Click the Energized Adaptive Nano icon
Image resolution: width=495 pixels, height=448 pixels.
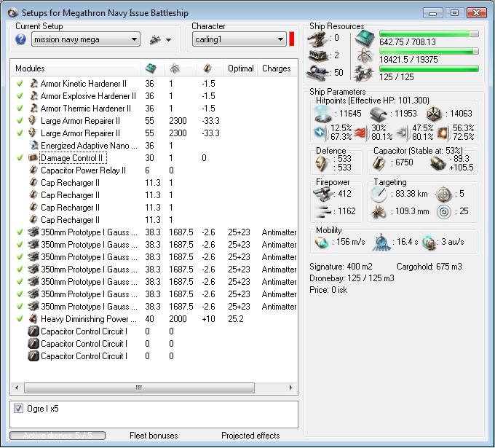point(33,146)
